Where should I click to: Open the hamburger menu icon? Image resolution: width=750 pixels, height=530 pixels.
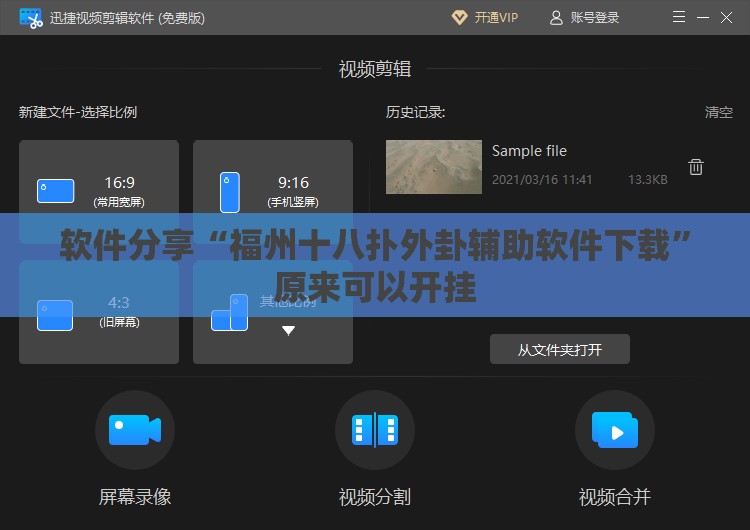679,17
